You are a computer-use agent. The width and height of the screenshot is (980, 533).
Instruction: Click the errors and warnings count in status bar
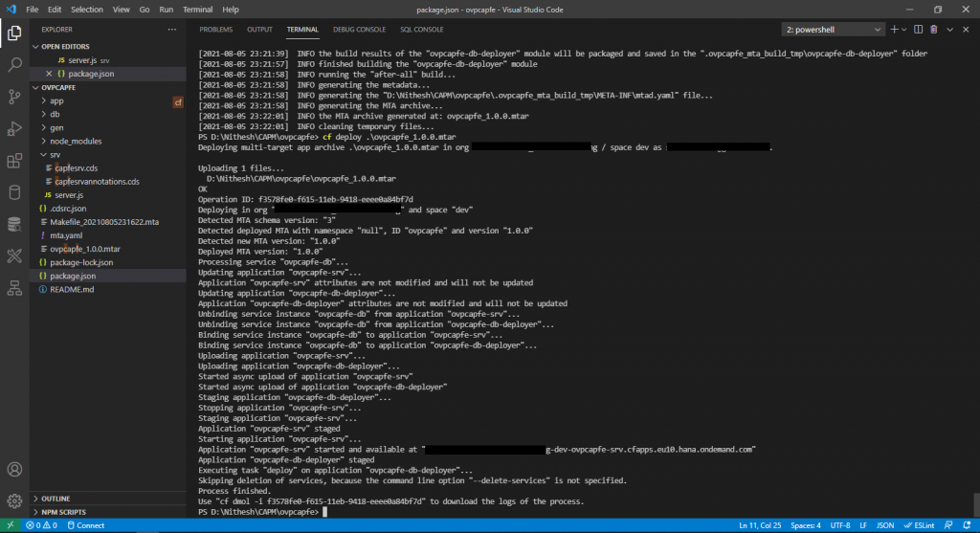(41, 525)
